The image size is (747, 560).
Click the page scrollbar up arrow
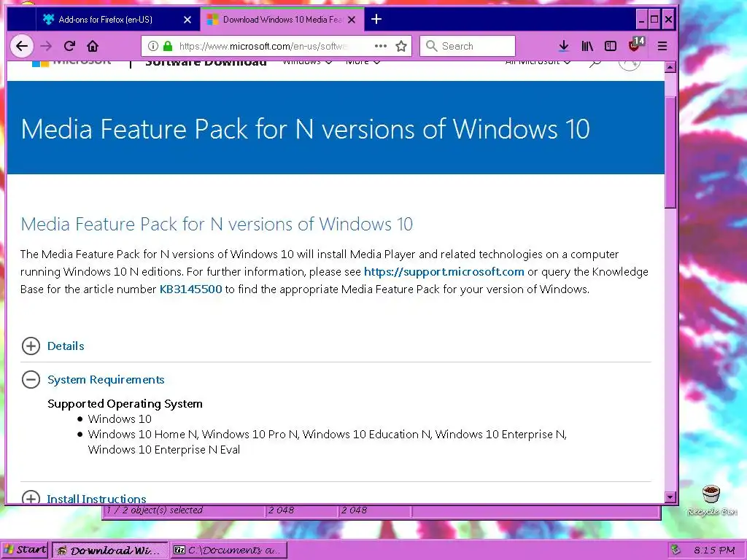pyautogui.click(x=670, y=67)
